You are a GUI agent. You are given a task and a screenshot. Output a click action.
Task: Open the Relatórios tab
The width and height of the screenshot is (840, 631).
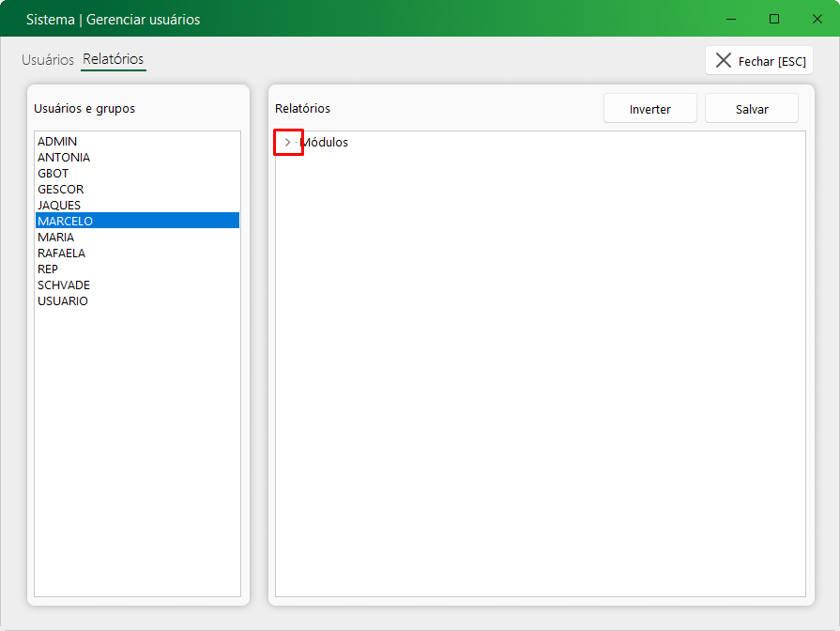[113, 59]
